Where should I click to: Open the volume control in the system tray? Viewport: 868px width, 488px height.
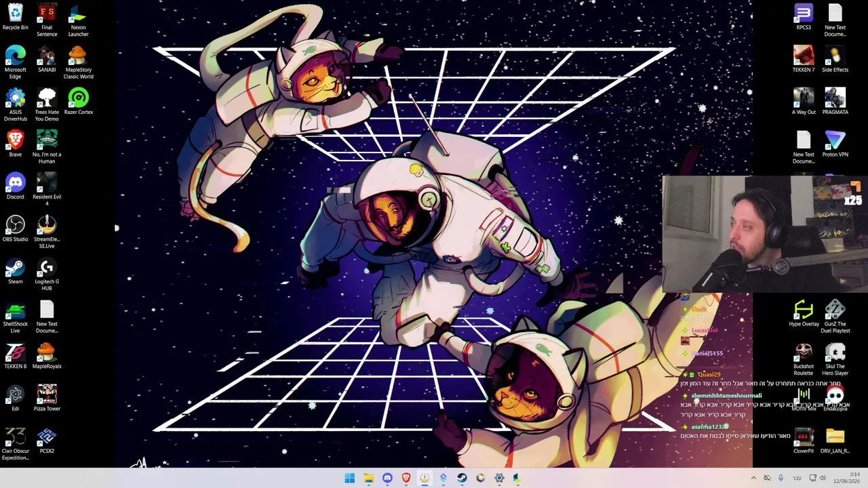(x=823, y=478)
